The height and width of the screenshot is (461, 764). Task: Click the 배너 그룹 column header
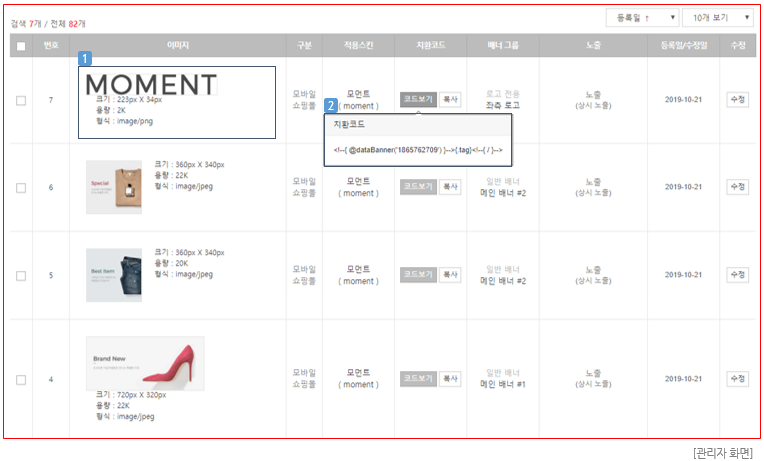pyautogui.click(x=503, y=46)
